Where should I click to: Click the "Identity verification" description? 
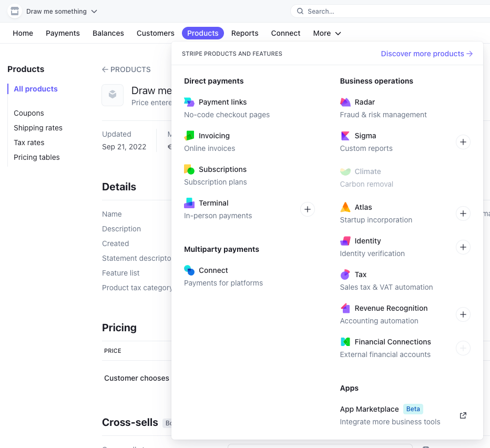[x=372, y=253]
